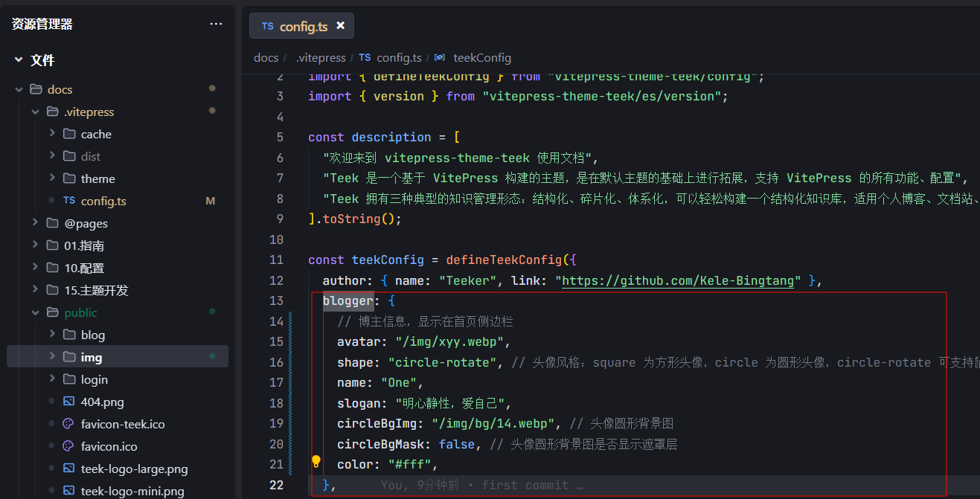980x499 pixels.
Task: Click the git blame 'first commit' annotation
Action: [481, 485]
